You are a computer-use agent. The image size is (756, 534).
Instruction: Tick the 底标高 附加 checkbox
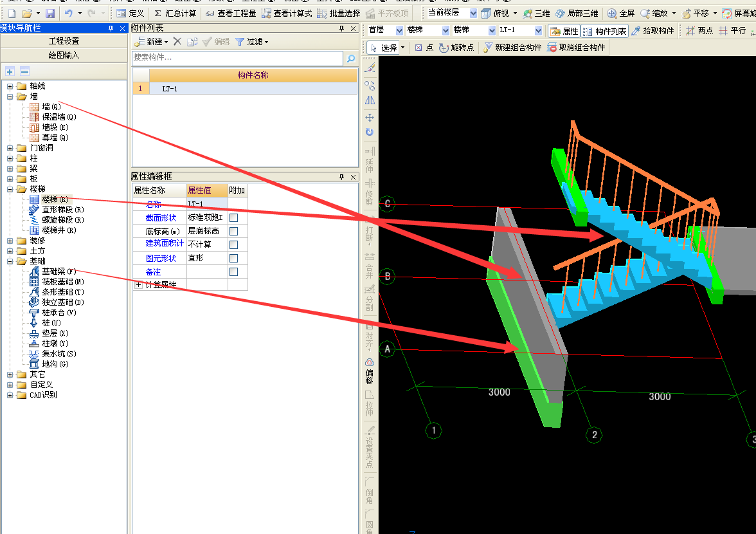pos(234,231)
